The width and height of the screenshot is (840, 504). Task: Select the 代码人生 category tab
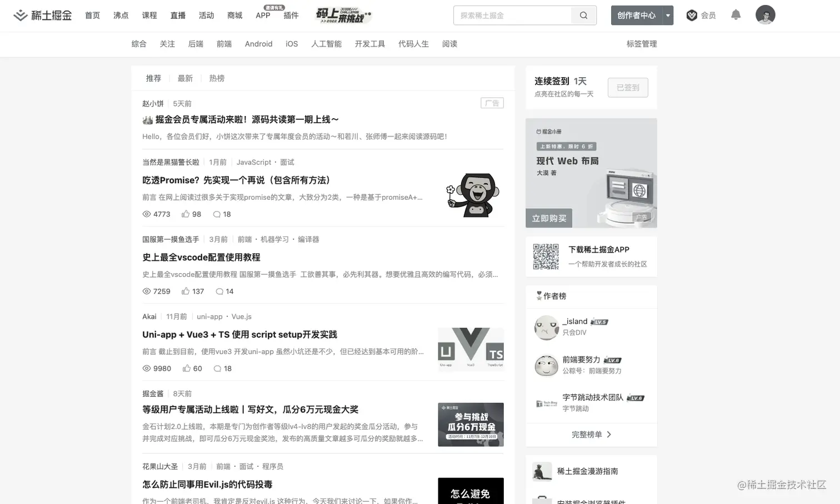pos(413,44)
